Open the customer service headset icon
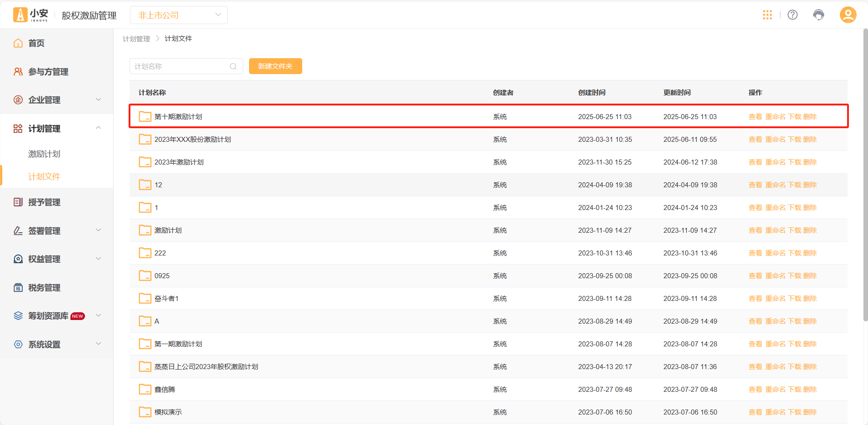Viewport: 868px width, 425px height. coord(818,15)
